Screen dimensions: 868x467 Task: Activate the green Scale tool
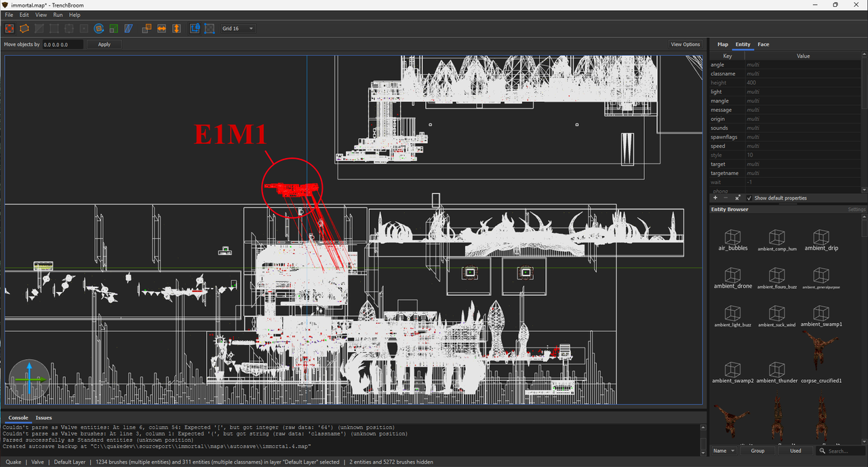coord(114,29)
